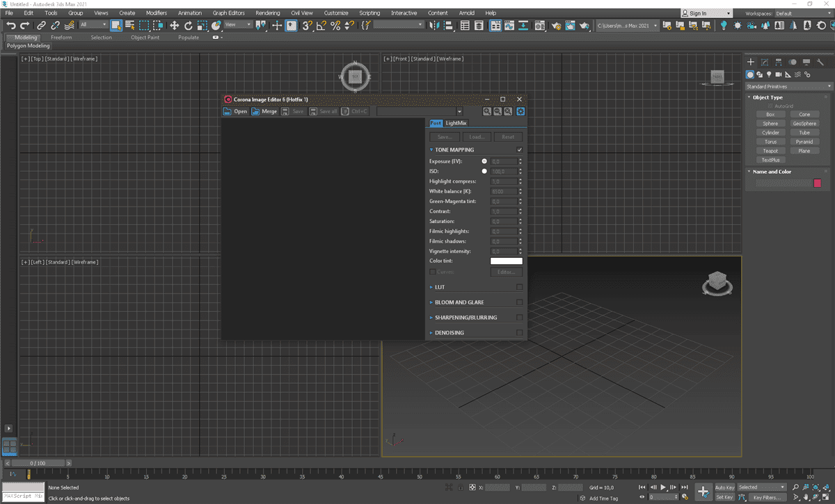
Task: Open the Freeform ribbon tab
Action: click(x=61, y=37)
